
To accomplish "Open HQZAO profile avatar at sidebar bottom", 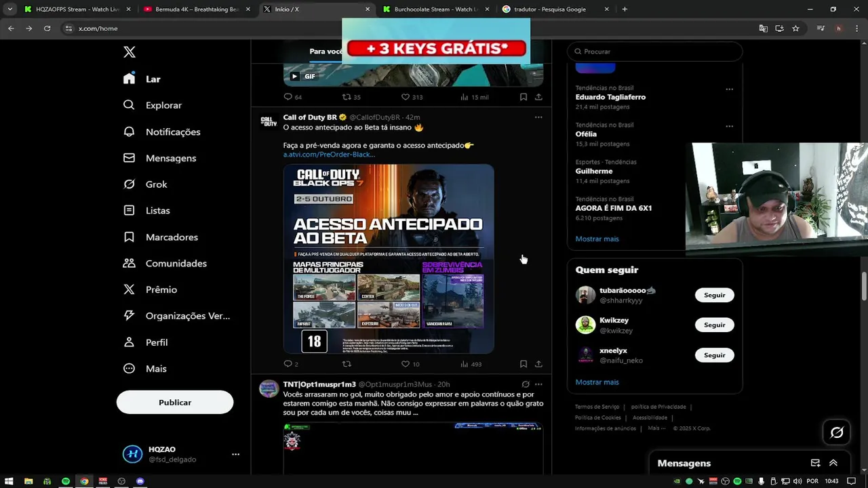I will click(132, 454).
